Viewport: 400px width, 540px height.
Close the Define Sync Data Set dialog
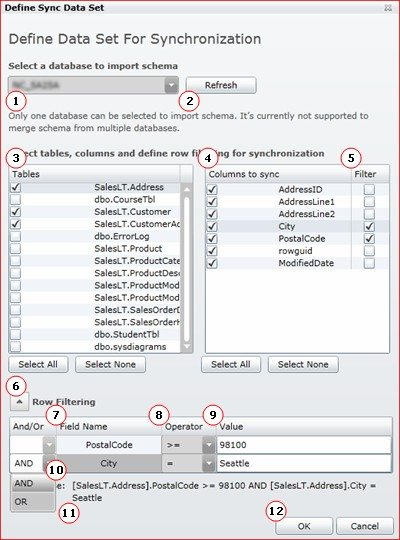coord(388,8)
